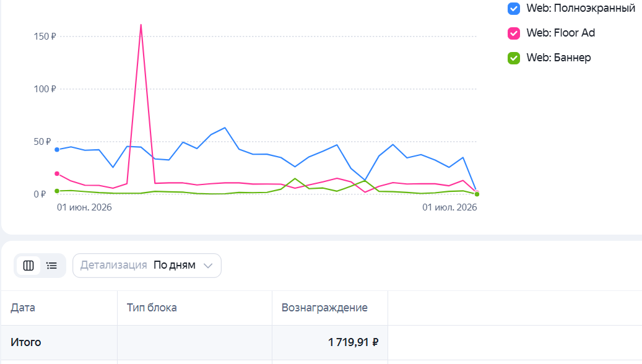Screen dimensions: 642x364
Task: Open the Детализация По дням dropdown
Action: 147,266
